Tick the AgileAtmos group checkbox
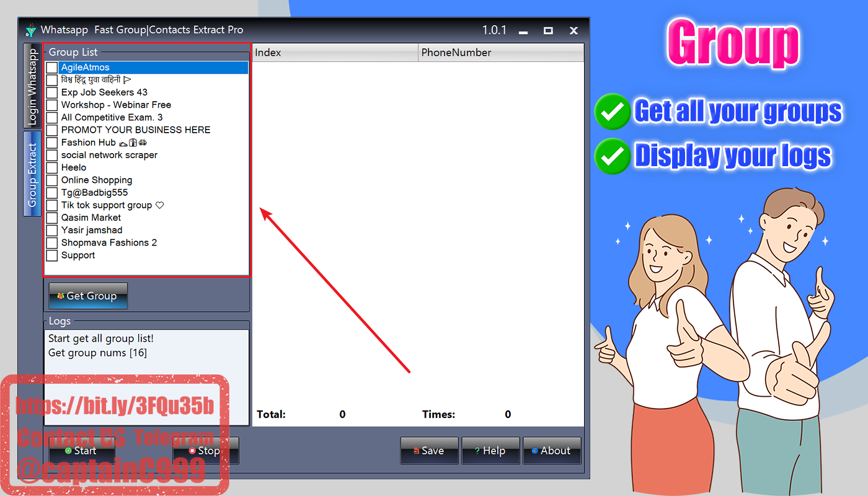This screenshot has width=868, height=496. pos(52,68)
